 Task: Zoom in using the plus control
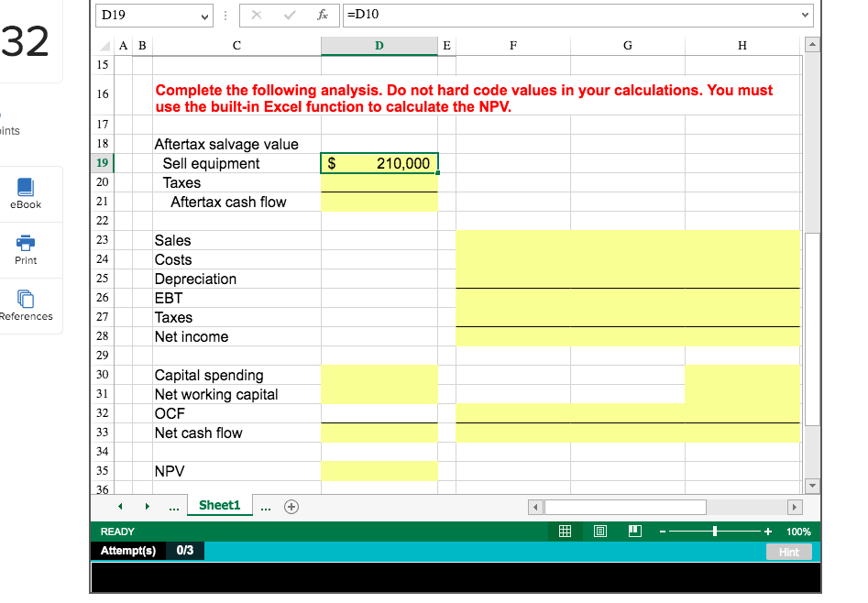click(768, 532)
